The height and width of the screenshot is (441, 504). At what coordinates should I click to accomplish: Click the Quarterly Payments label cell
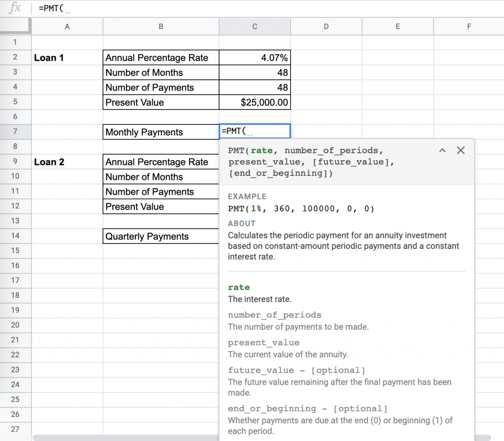tap(160, 237)
